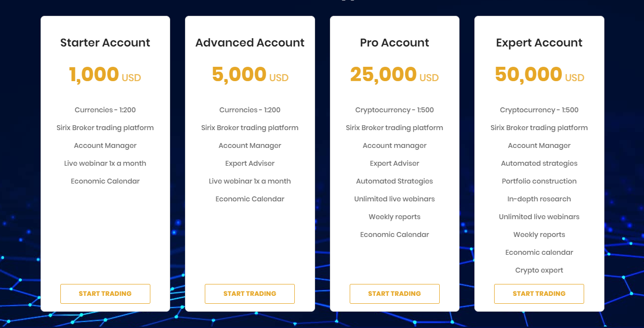Viewport: 644px width, 328px height.
Task: Click Live webinar 1x a month in Starter
Action: coord(105,163)
